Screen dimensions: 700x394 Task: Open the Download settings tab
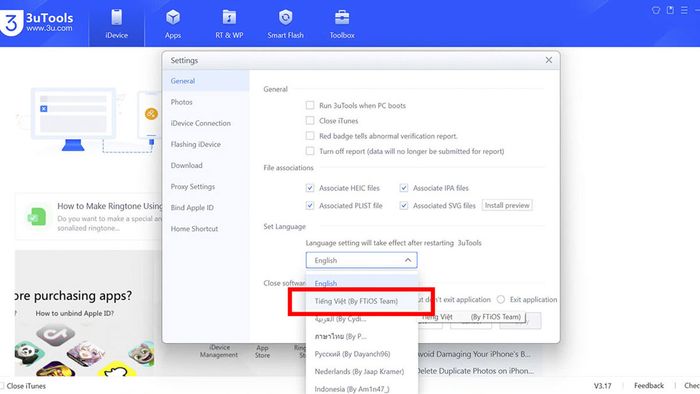(206, 165)
